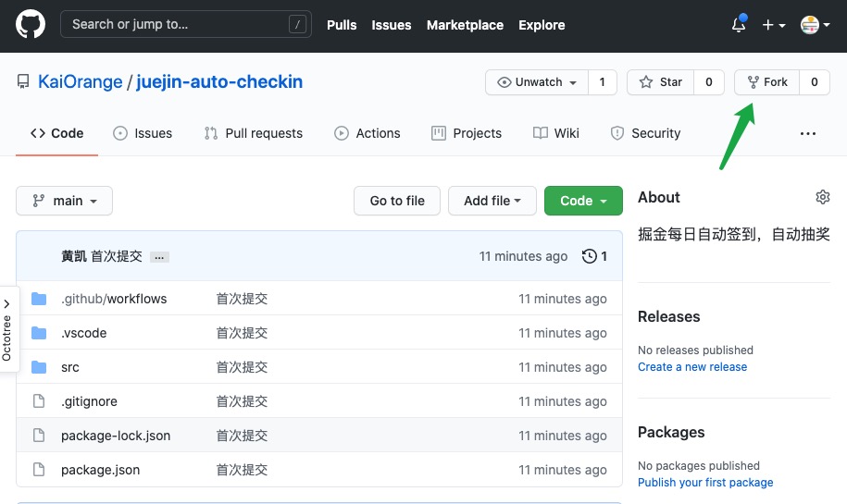Open the green Code dropdown
Screen dimensions: 847x504
coord(583,201)
